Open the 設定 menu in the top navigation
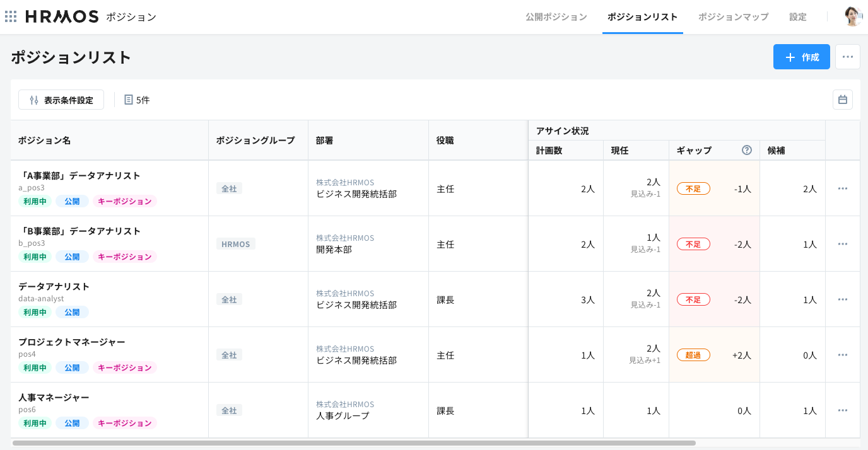This screenshot has width=868, height=450. click(797, 17)
